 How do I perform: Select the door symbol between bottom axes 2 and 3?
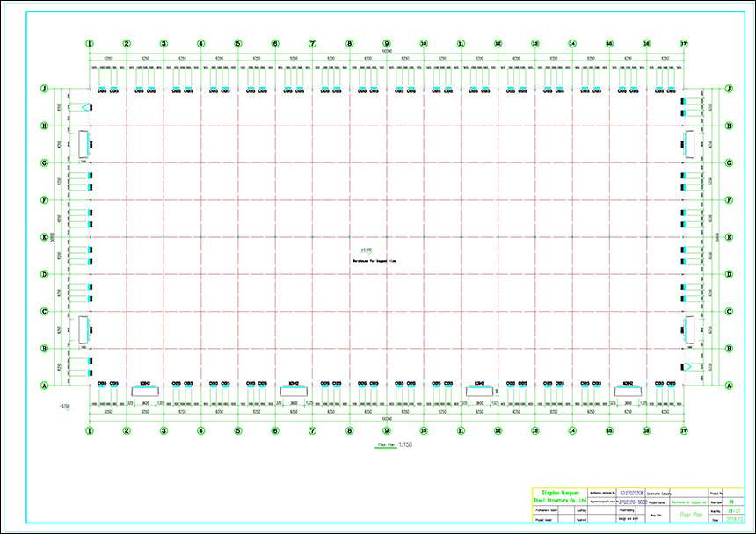coord(145,391)
